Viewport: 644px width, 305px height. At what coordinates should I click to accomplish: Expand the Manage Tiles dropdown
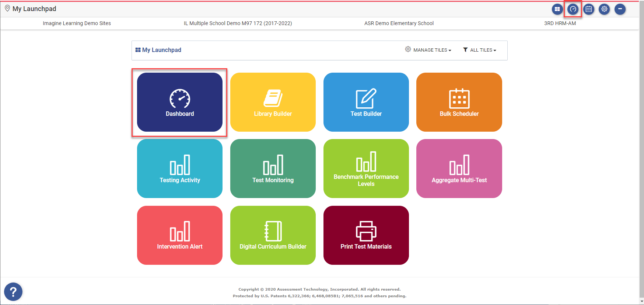tap(428, 50)
